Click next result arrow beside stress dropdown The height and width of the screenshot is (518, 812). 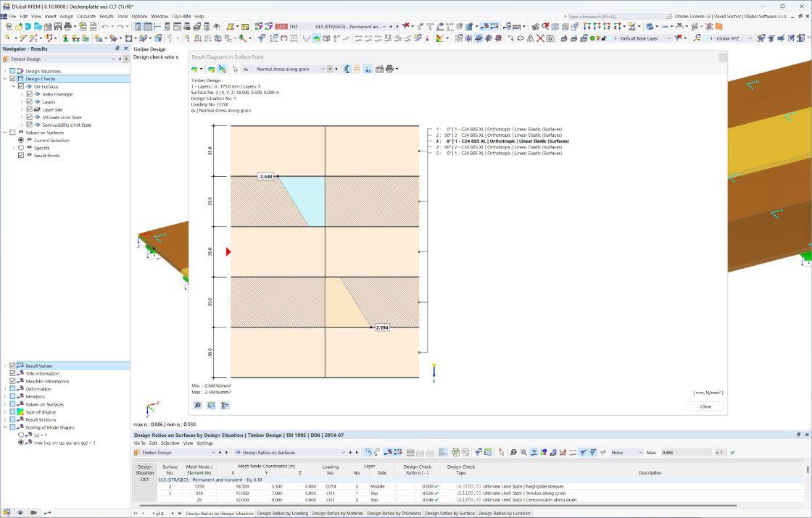(x=336, y=69)
